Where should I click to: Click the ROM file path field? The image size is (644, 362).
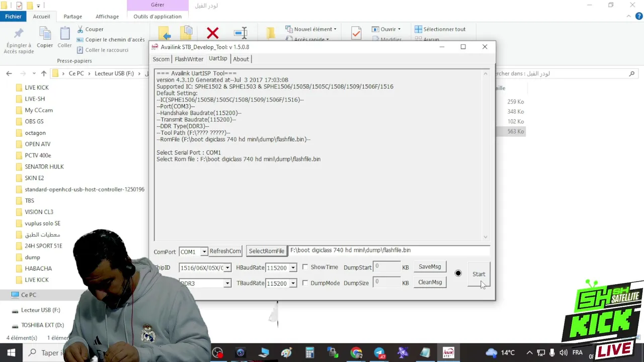[x=389, y=250]
